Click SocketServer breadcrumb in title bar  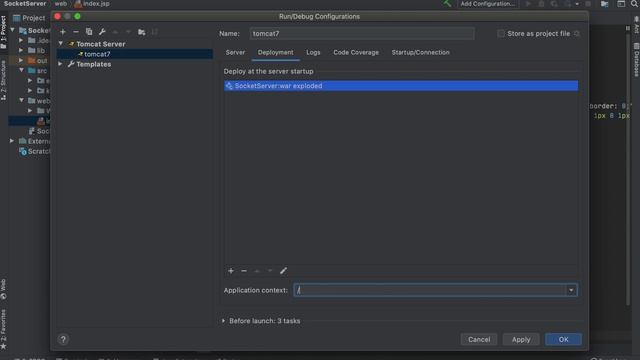coord(25,4)
